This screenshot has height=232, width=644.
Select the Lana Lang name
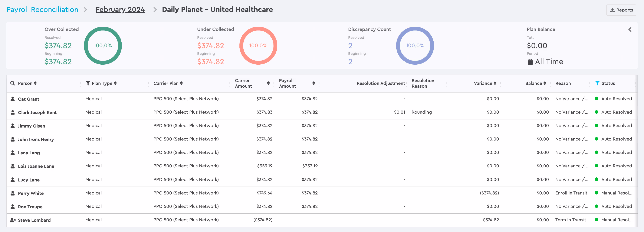click(x=29, y=153)
